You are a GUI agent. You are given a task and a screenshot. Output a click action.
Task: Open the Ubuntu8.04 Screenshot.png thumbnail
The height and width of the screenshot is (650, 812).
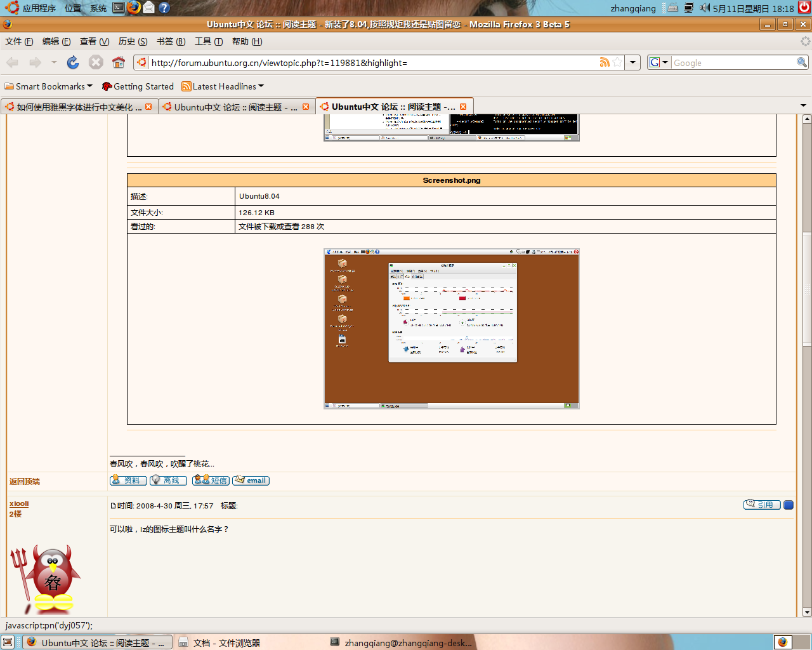(452, 329)
